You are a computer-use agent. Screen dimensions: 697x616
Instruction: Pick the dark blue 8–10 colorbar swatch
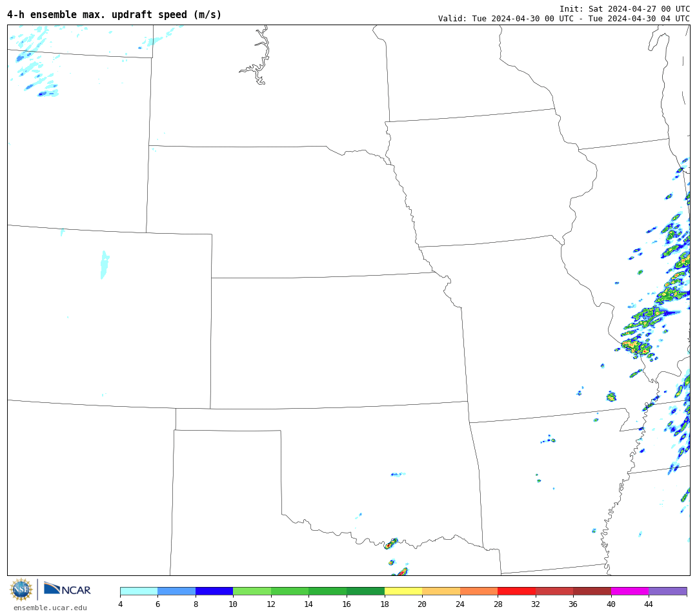pos(214,591)
